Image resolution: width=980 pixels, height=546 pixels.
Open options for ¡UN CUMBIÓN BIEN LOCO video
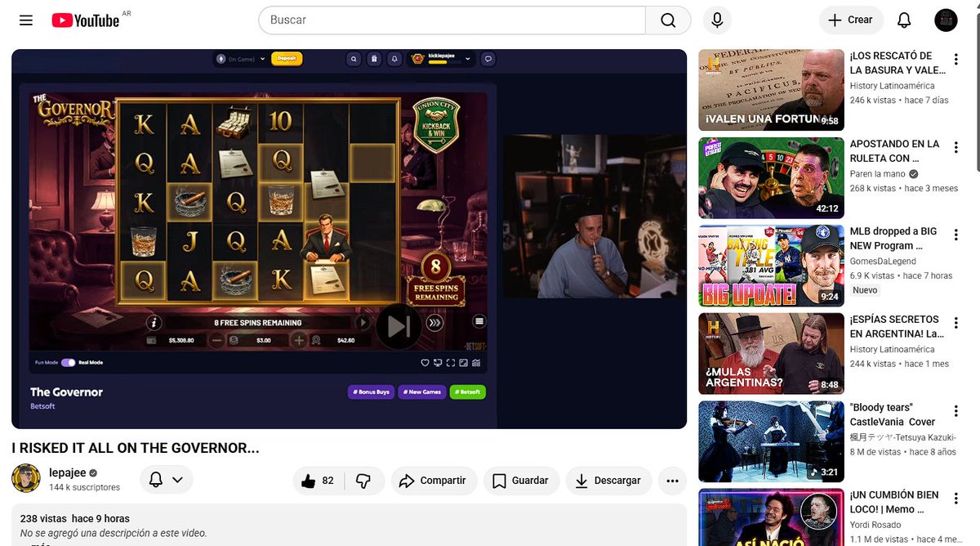(955, 499)
